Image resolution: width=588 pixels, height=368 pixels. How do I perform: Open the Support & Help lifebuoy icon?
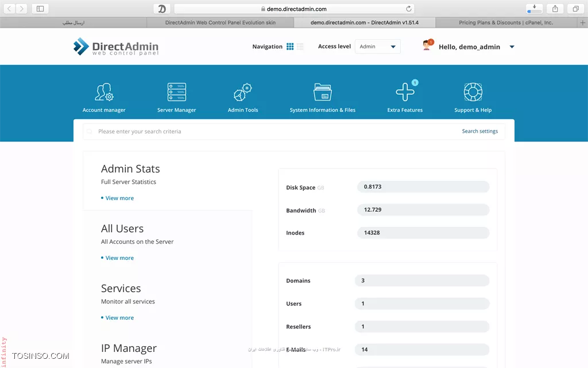click(473, 92)
